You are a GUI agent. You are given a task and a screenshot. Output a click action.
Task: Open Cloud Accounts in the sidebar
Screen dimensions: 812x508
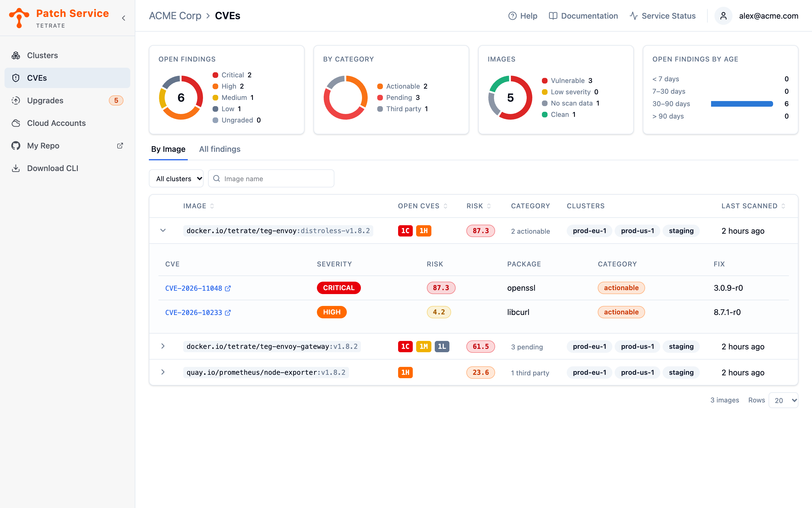tap(67, 123)
